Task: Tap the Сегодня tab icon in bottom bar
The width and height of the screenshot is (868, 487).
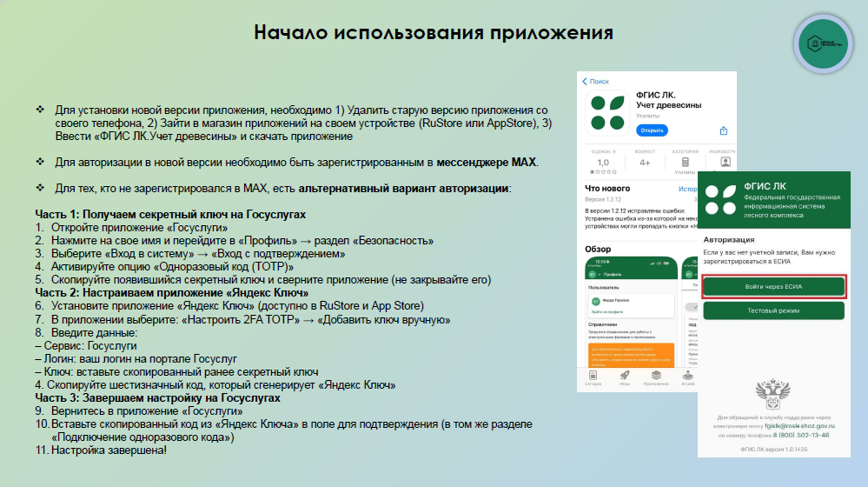Action: point(591,377)
